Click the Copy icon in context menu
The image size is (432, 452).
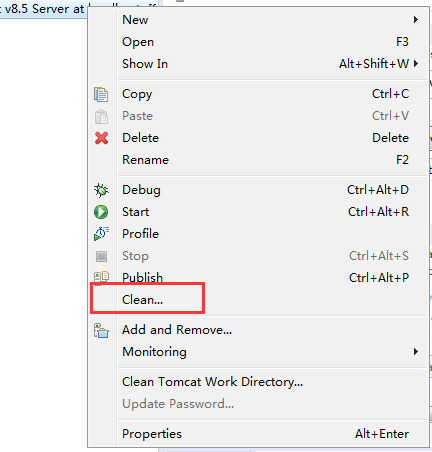coord(101,94)
